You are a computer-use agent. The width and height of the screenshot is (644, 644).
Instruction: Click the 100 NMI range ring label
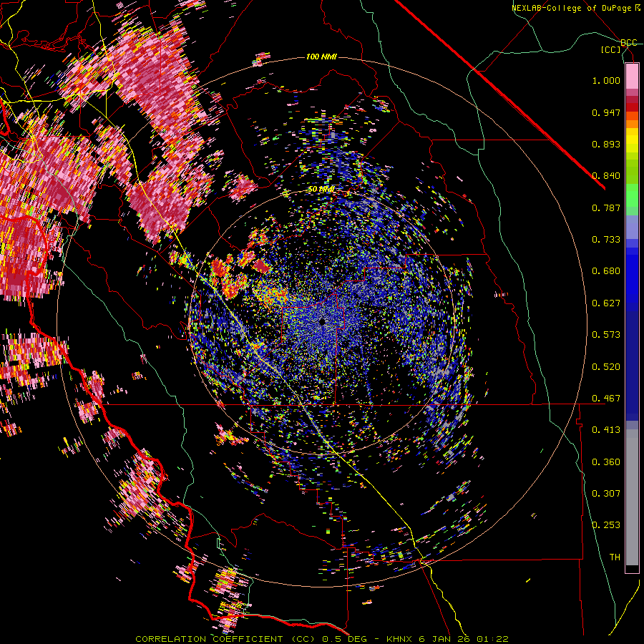(x=321, y=57)
